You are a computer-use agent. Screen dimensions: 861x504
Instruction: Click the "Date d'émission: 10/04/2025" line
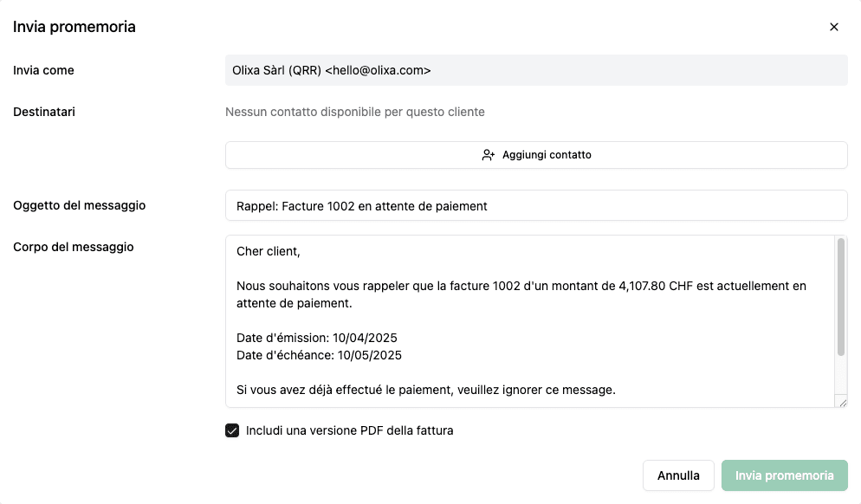point(317,338)
